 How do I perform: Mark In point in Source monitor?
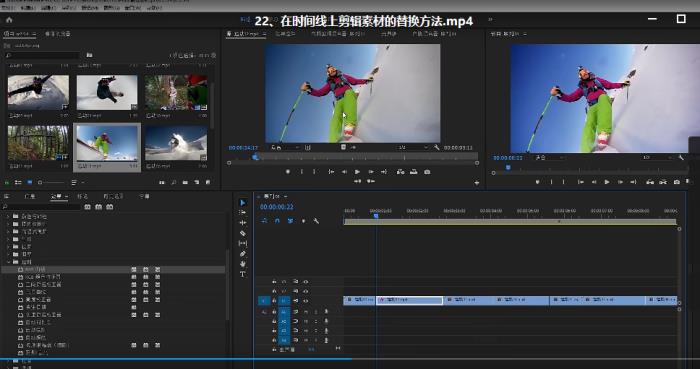click(x=302, y=172)
